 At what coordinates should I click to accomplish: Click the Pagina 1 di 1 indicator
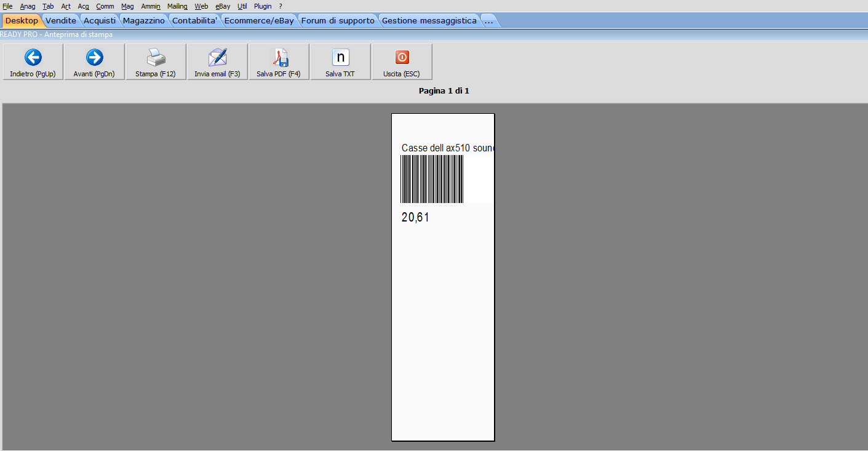coord(444,91)
